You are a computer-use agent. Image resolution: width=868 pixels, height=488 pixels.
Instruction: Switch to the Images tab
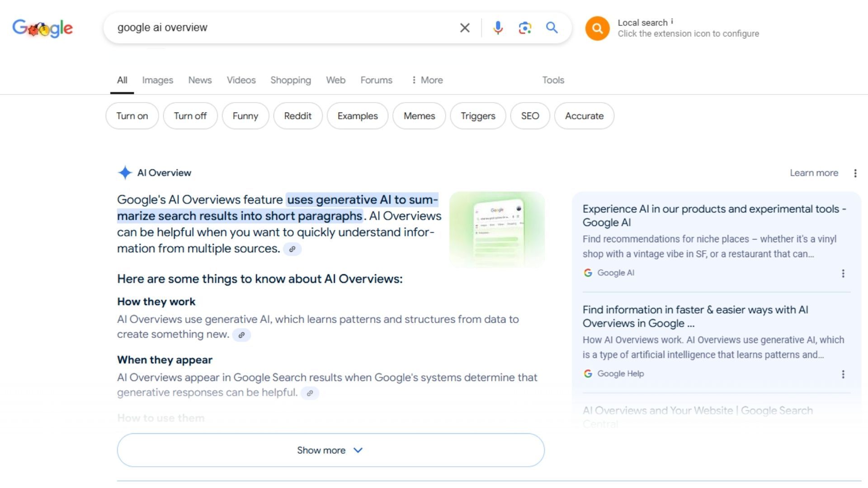(x=157, y=80)
